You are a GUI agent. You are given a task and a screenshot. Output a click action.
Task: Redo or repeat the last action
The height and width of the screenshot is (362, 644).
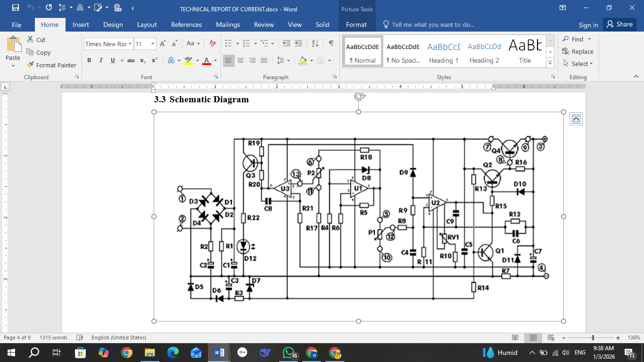[x=49, y=8]
